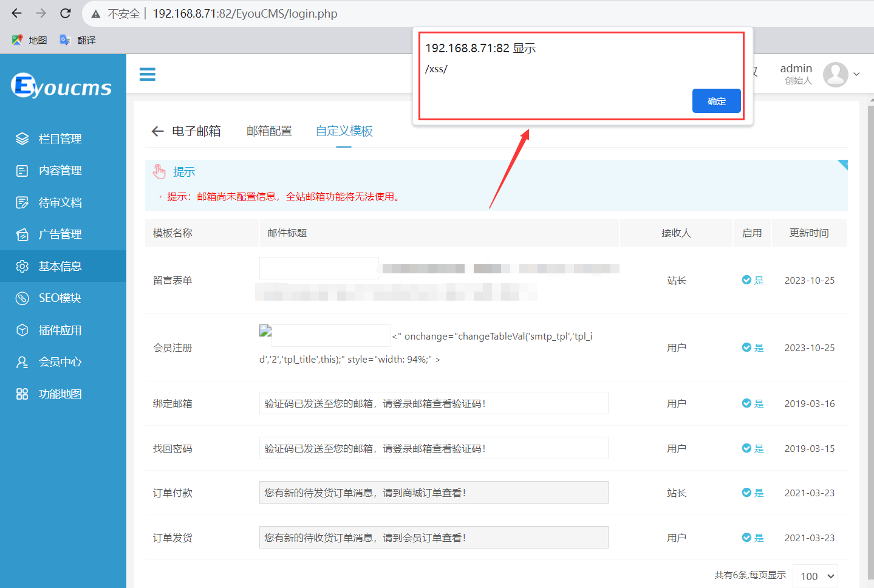Click the 会员注册 mail title input

(331, 335)
